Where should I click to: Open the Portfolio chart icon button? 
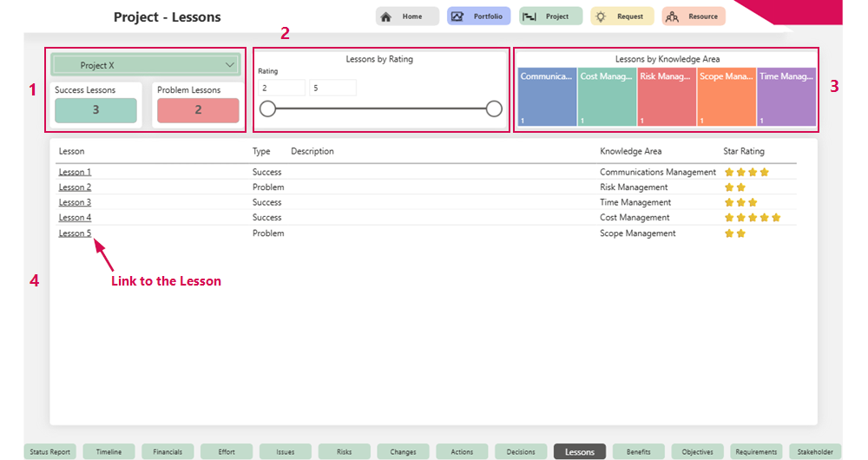[457, 16]
